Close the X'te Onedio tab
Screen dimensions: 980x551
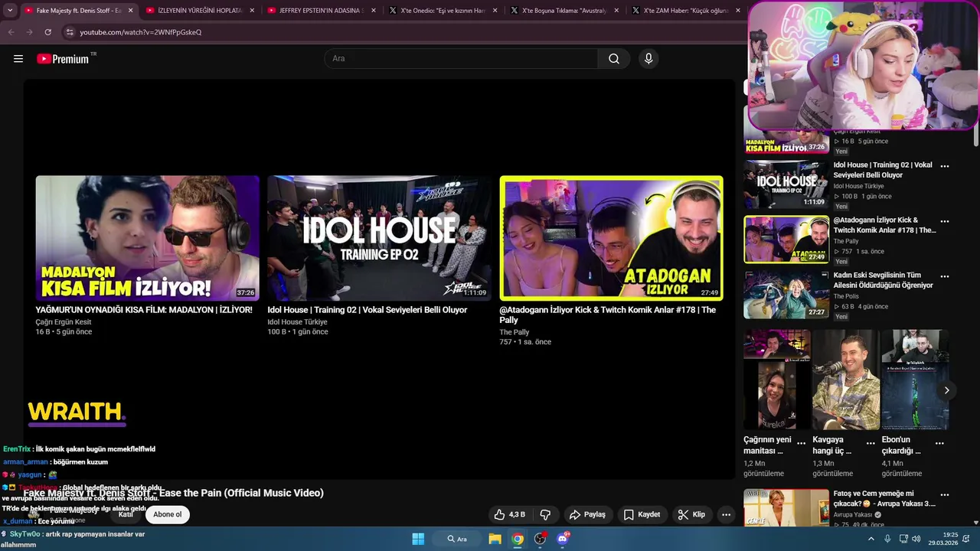pyautogui.click(x=495, y=11)
